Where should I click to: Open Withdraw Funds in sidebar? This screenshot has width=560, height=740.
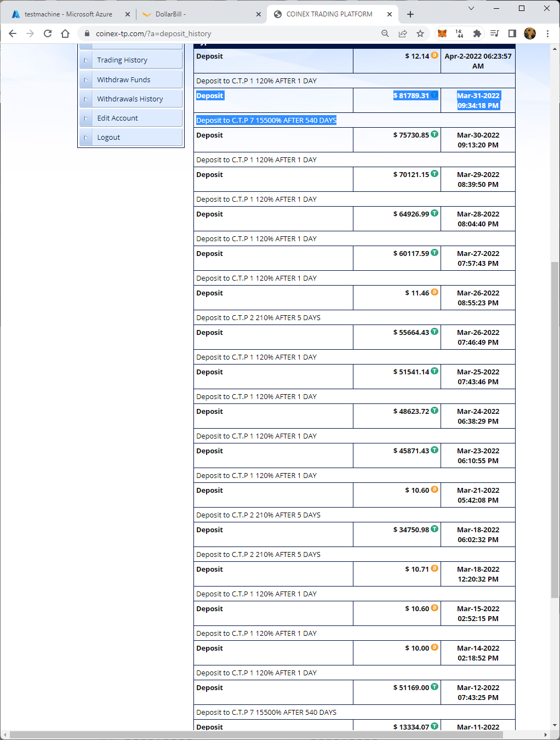tap(124, 79)
